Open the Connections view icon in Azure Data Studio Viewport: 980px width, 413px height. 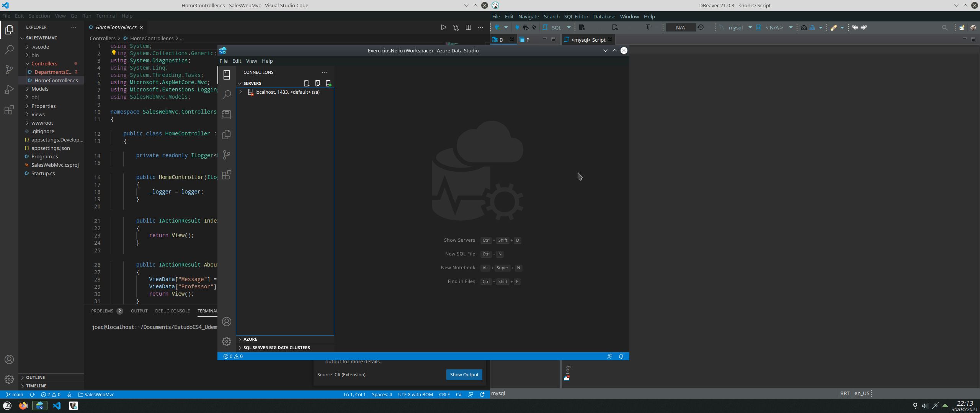point(227,75)
